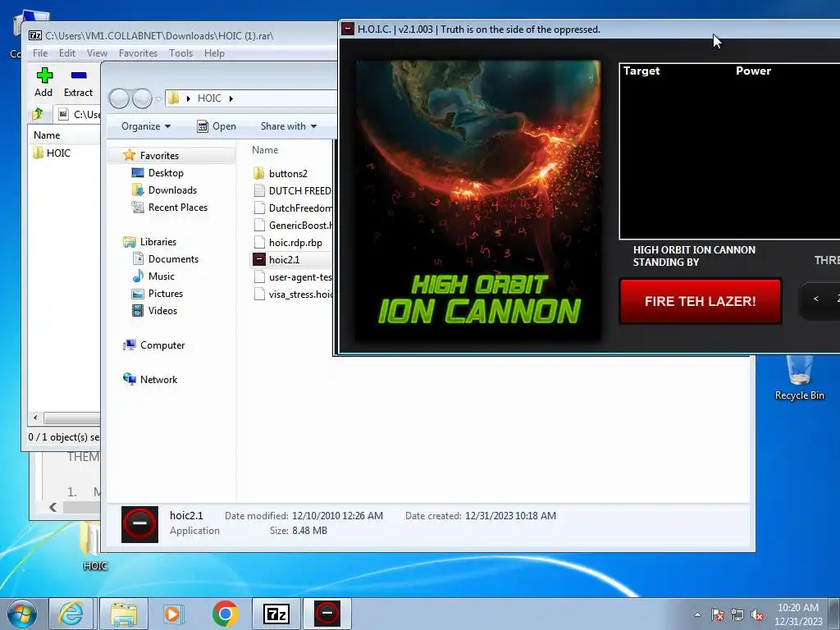Open the Tools menu in 7-Zip
The width and height of the screenshot is (840, 630).
180,53
